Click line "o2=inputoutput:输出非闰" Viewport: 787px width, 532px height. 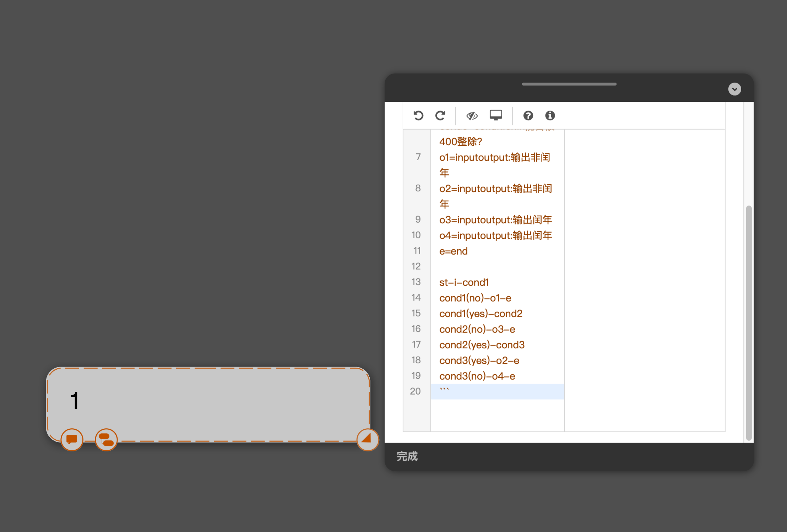pyautogui.click(x=495, y=189)
